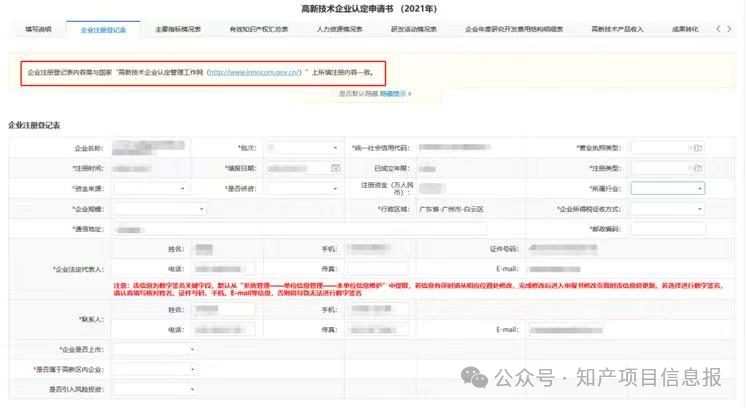Viewport: 746px width, 408px height.
Task: Click the legal representative 电话 field
Action: 224,269
